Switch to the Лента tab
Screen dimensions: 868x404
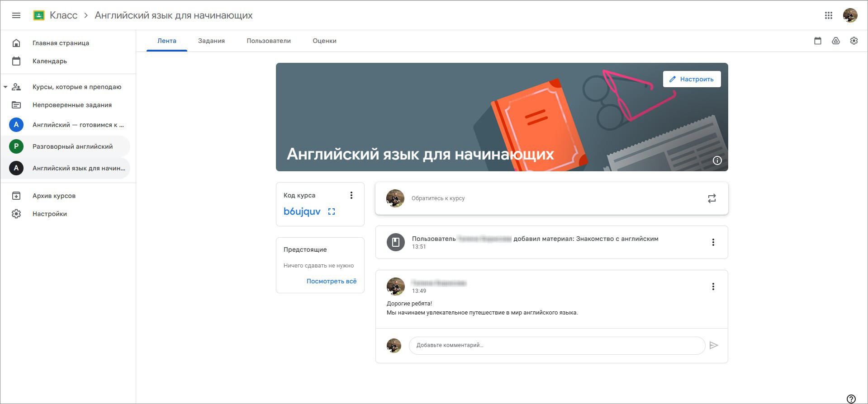(167, 41)
